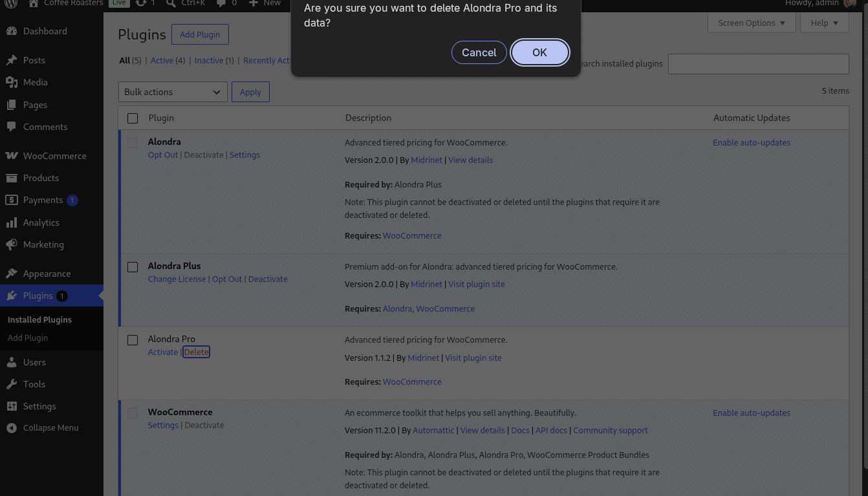
Task: Open Appearance paintbrush icon
Action: pos(12,274)
